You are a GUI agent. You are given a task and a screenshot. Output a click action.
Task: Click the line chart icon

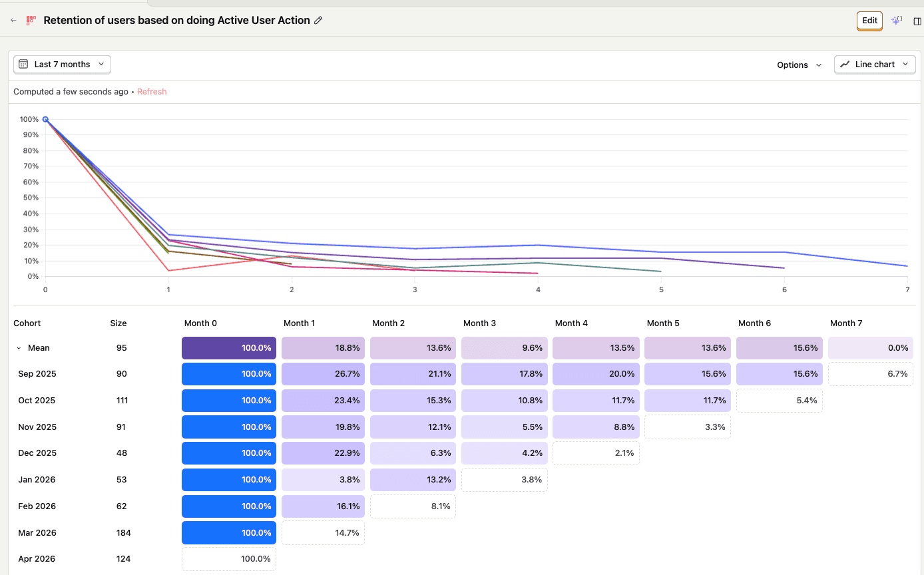845,65
